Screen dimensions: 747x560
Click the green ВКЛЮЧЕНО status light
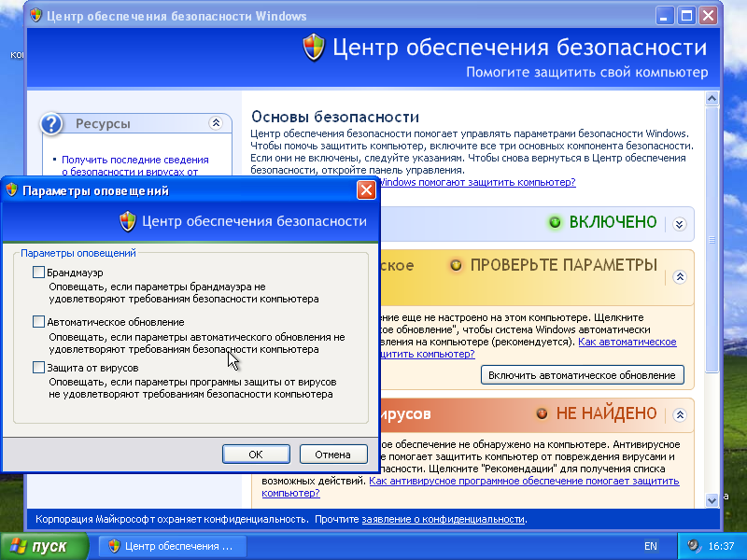555,222
